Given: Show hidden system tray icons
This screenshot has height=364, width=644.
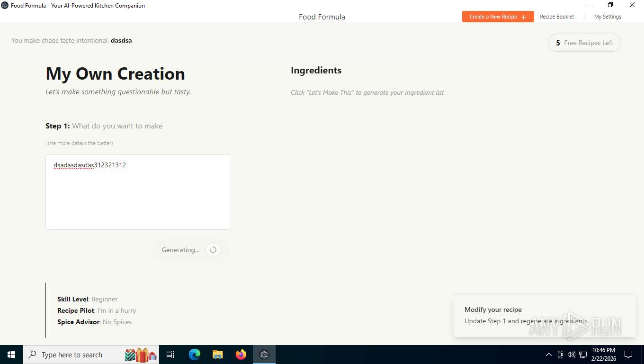Looking at the screenshot, I should [549, 355].
